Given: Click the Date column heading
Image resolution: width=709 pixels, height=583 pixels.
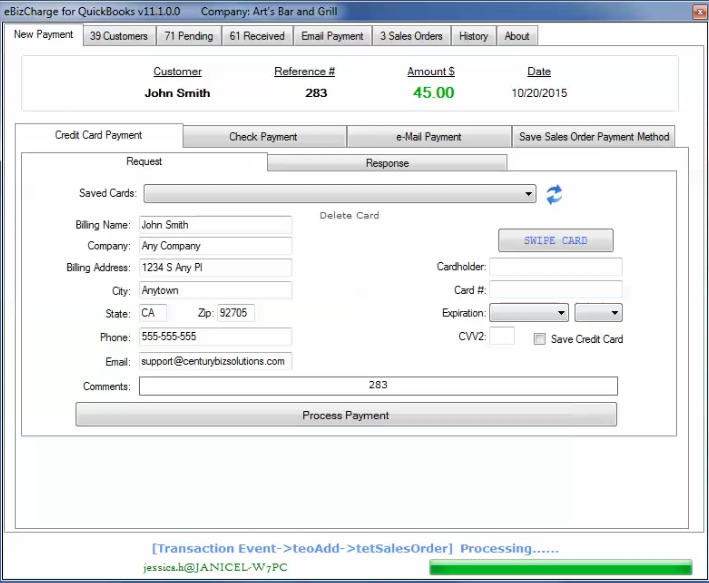Looking at the screenshot, I should click(x=539, y=71).
